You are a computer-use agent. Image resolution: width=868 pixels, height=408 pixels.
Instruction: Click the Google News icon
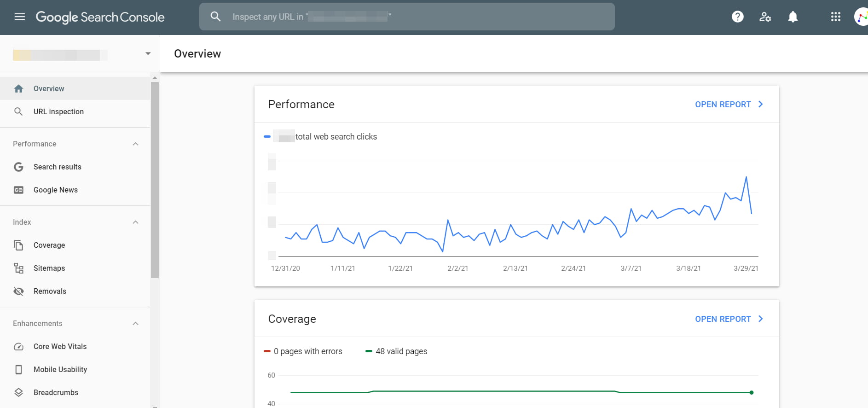[18, 190]
